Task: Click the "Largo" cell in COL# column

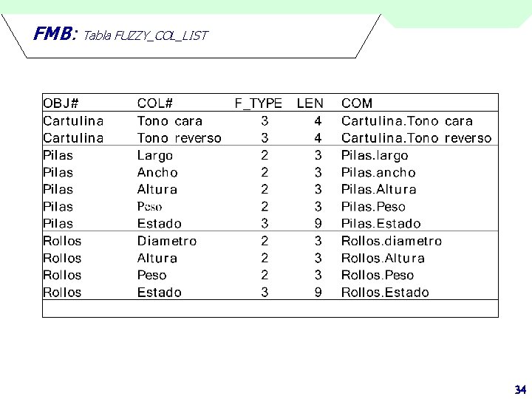Action: 155,155
